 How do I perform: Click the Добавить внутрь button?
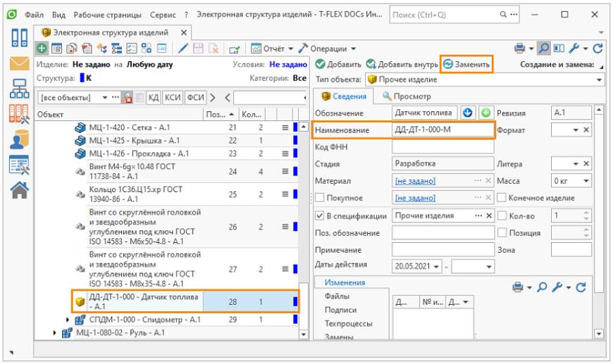coord(402,65)
